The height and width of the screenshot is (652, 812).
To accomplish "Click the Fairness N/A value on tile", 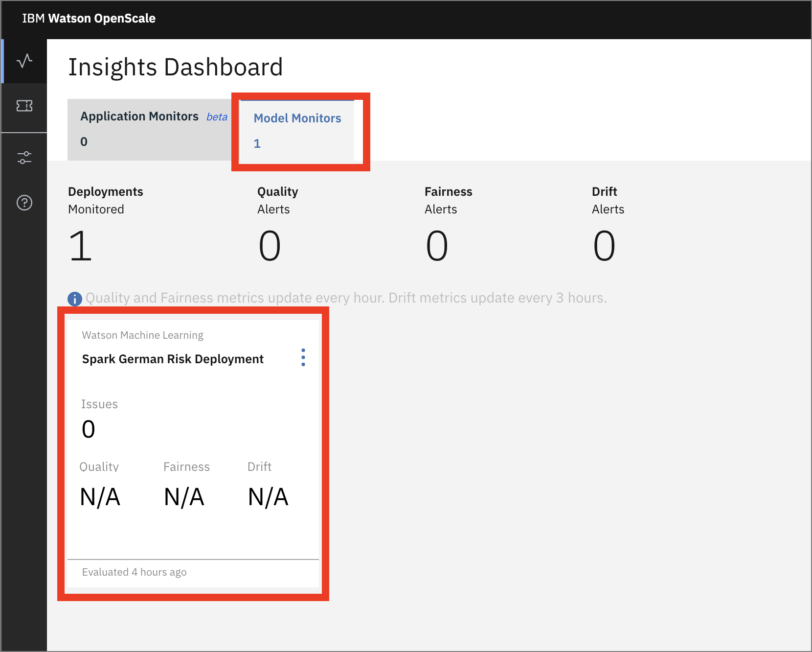I will coord(184,497).
